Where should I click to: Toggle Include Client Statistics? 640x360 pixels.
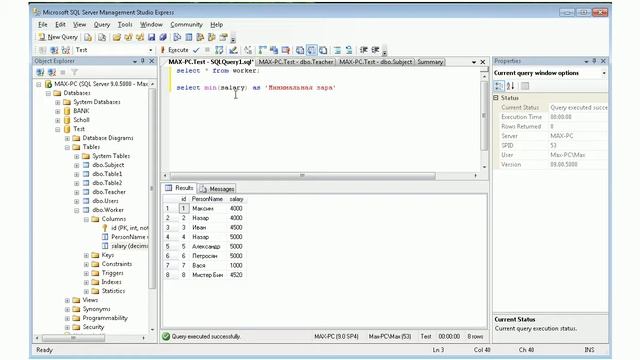click(274, 50)
